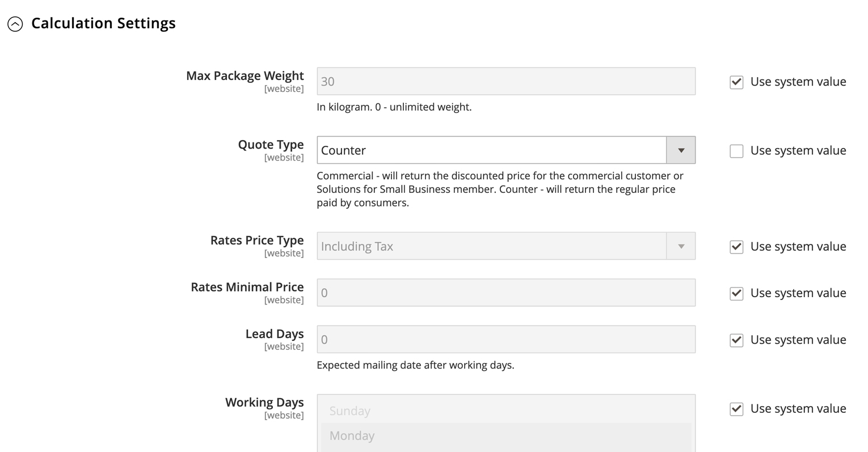Disable Use system value for Working Days
868x452 pixels.
pos(736,409)
